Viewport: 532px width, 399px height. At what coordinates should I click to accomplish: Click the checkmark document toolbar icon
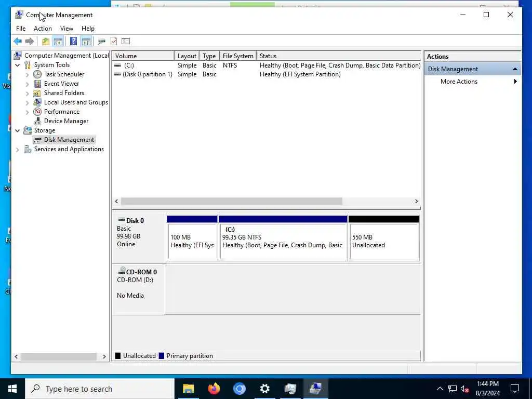pos(114,42)
